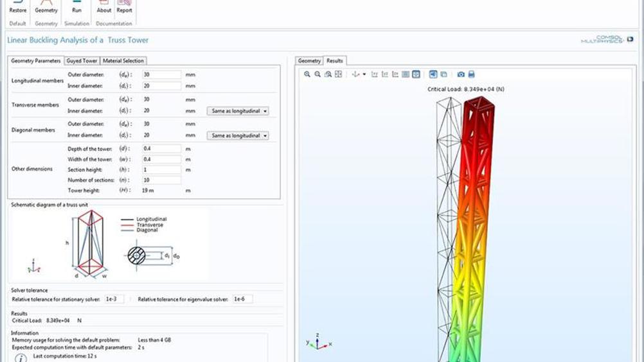
Task: Edit Longitudinal members inner diameter field
Action: (161, 86)
